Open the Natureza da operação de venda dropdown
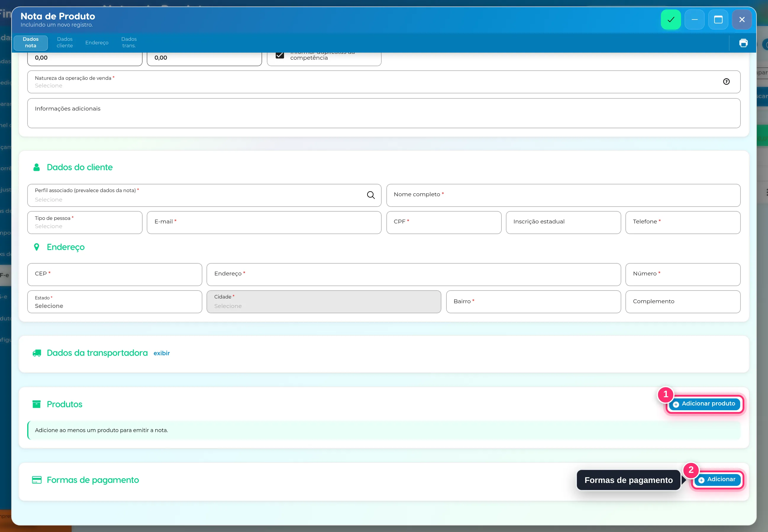Screen dimensions: 768x532 (x=384, y=82)
